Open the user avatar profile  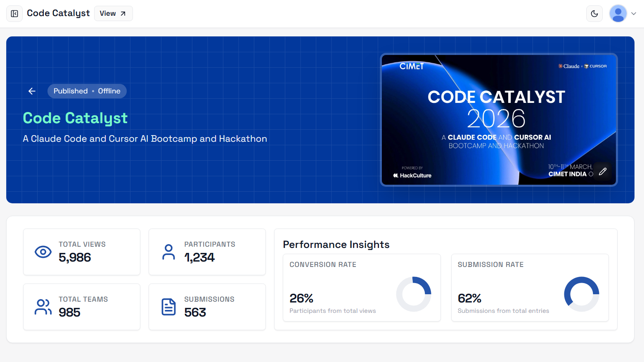618,14
